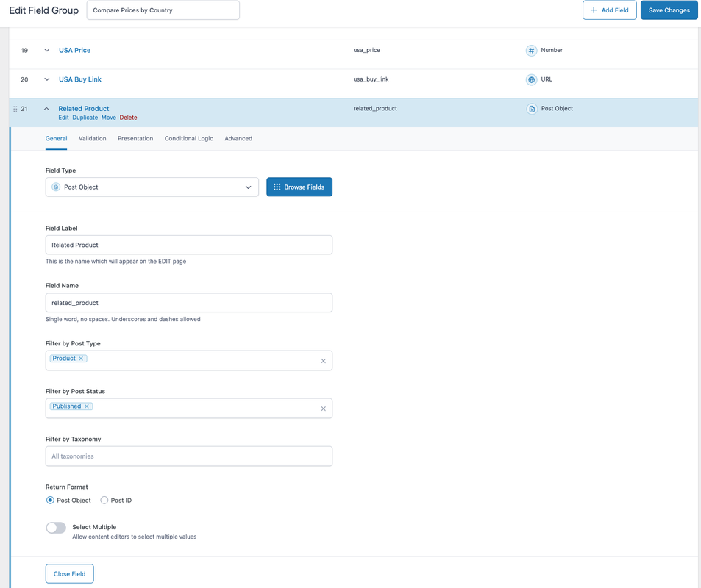The height and width of the screenshot is (588, 701).
Task: Click the Post Object icon in row 21
Action: [532, 109]
